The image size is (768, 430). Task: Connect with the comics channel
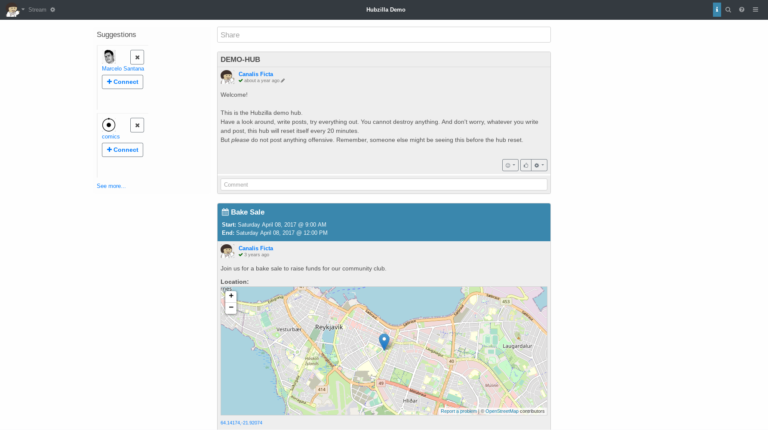point(122,150)
